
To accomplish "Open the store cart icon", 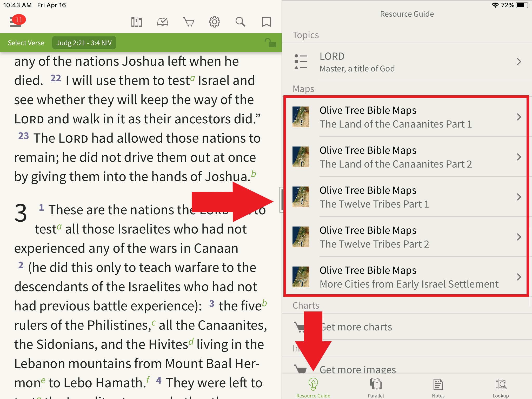I will click(189, 22).
